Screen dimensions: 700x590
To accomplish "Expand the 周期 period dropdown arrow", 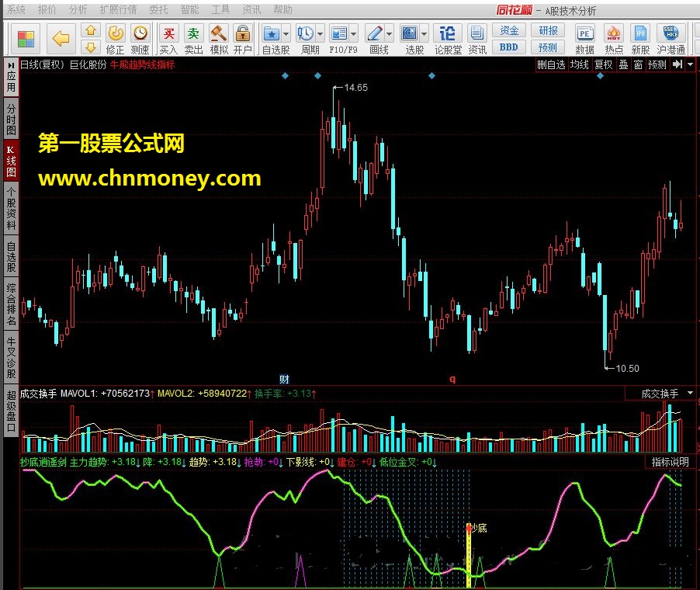I will coord(320,33).
